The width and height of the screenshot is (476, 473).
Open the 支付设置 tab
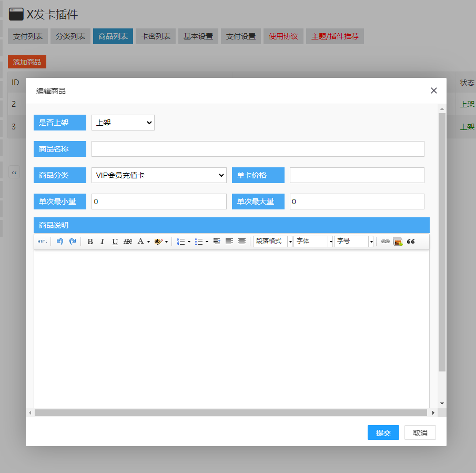241,36
